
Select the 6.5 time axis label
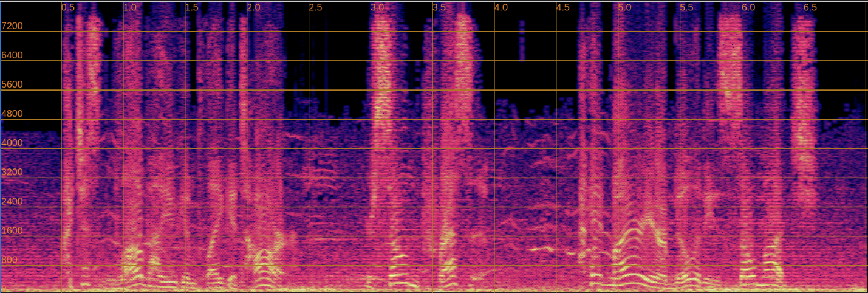click(x=812, y=7)
